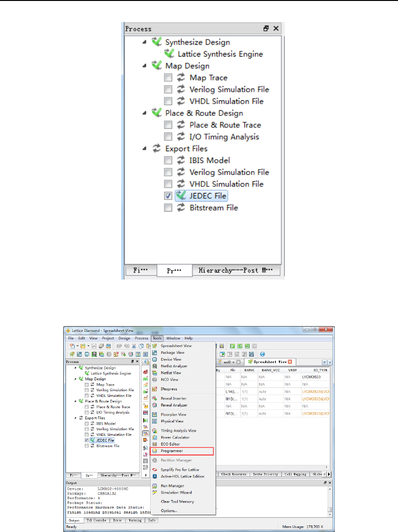Uncheck JEDEC File checkbox in enlarged Process panel
The image size is (398, 532).
click(168, 196)
